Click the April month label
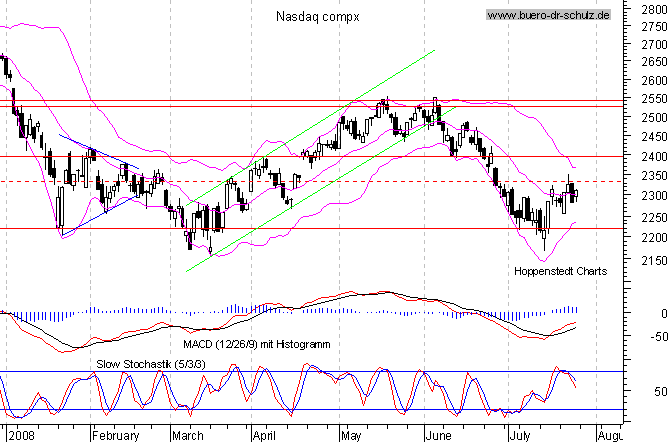671x442 pixels. coord(264,436)
